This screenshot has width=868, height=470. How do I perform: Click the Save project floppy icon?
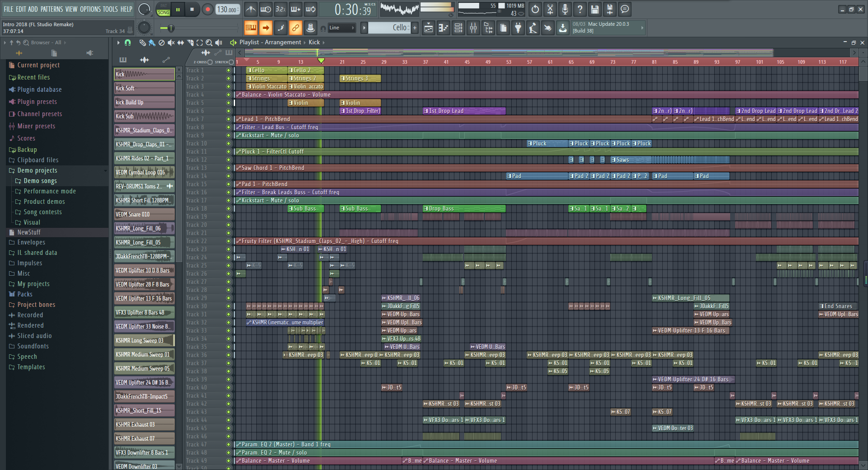pos(594,9)
